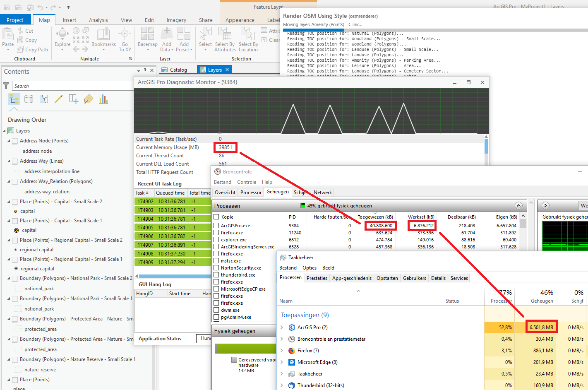
Task: Toggle auto-hide pin on the Contents pane
Action: pos(145,70)
